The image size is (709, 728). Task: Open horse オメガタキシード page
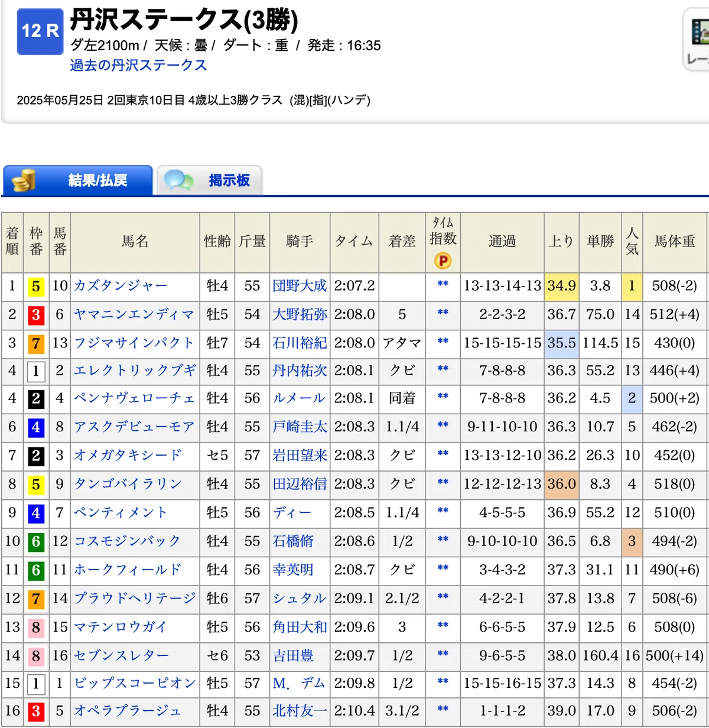[128, 455]
